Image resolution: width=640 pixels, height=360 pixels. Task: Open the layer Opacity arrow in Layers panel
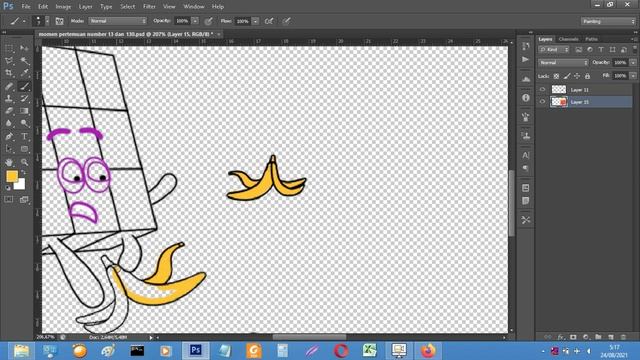633,62
